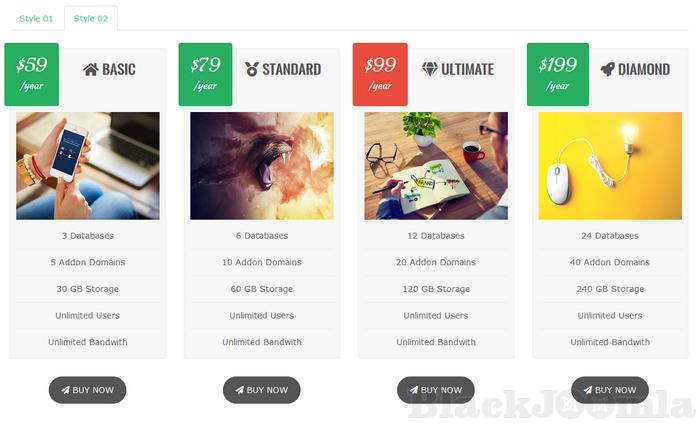Click paper plane icon in Standard Buy Now
The image size is (700, 424).
click(240, 390)
